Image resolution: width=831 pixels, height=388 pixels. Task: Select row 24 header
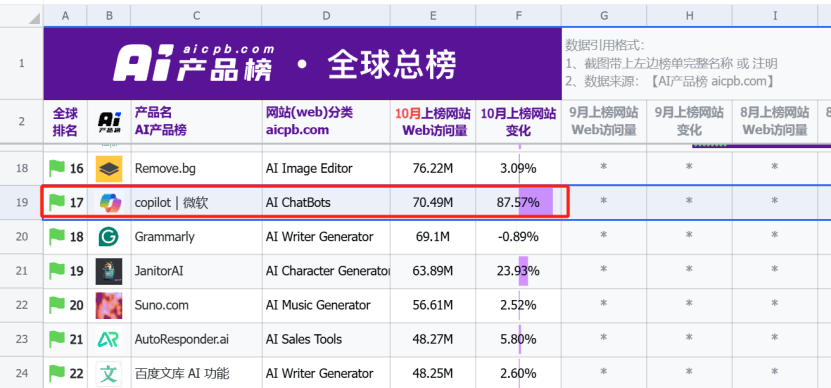coord(21,373)
